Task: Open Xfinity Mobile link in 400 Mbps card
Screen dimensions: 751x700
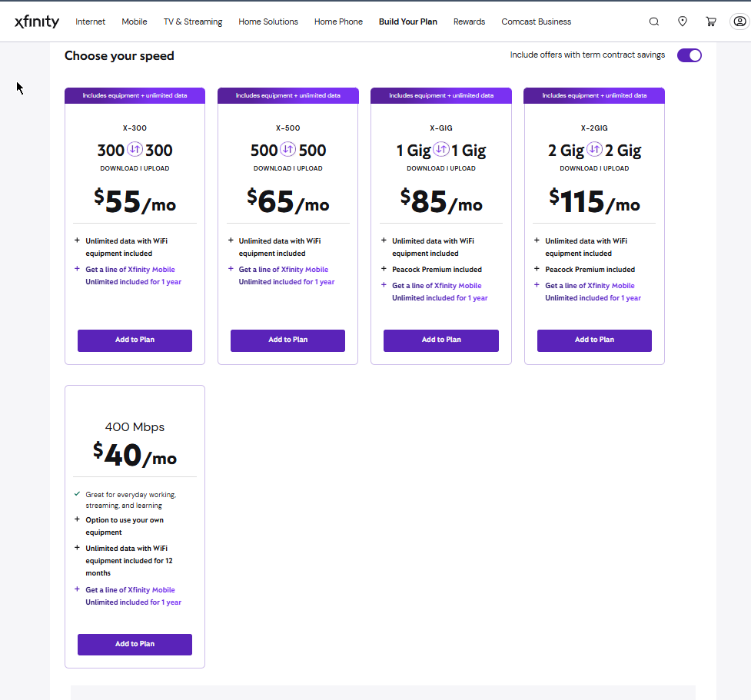Action: click(134, 596)
